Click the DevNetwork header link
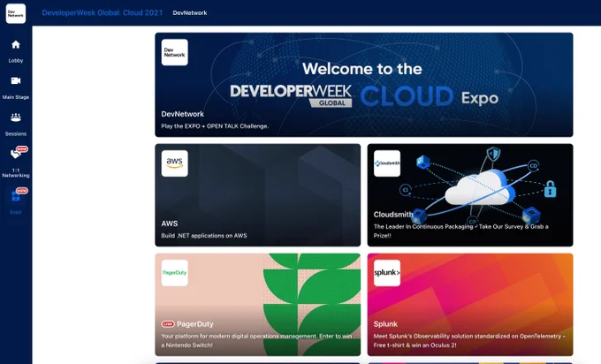Image resolution: width=601 pixels, height=364 pixels. pyautogui.click(x=190, y=13)
